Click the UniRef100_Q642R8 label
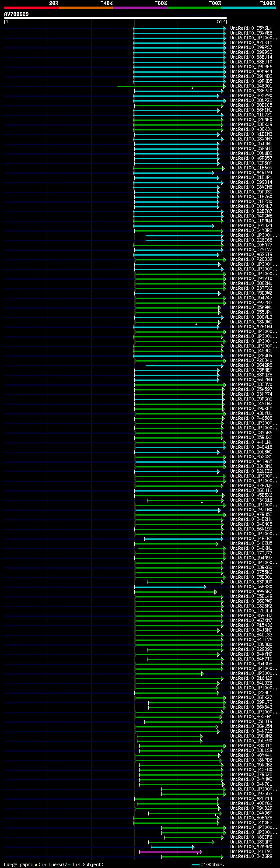Screen dimensions: 280x868 click(x=251, y=365)
